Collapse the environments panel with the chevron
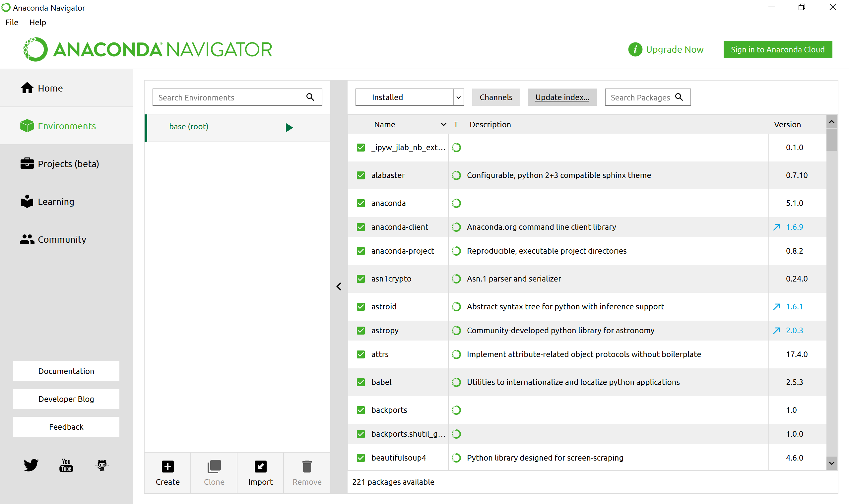849x504 pixels. click(x=339, y=286)
